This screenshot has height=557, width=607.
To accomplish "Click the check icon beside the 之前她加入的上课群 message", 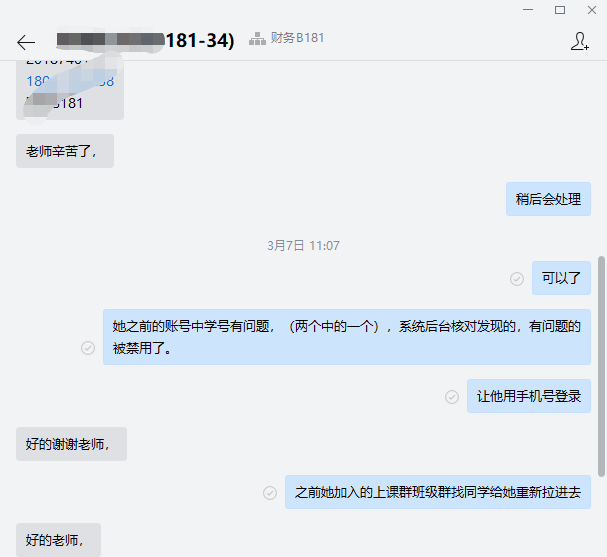I will pos(270,493).
